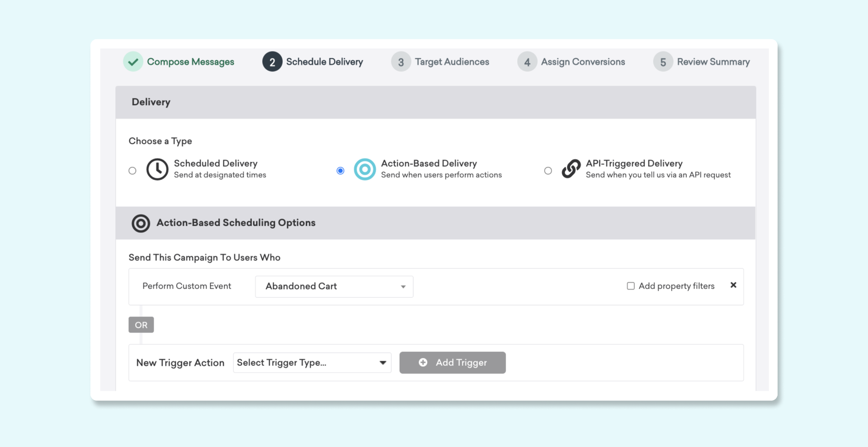868x447 pixels.
Task: Go to the Target Audiences step
Action: [452, 62]
